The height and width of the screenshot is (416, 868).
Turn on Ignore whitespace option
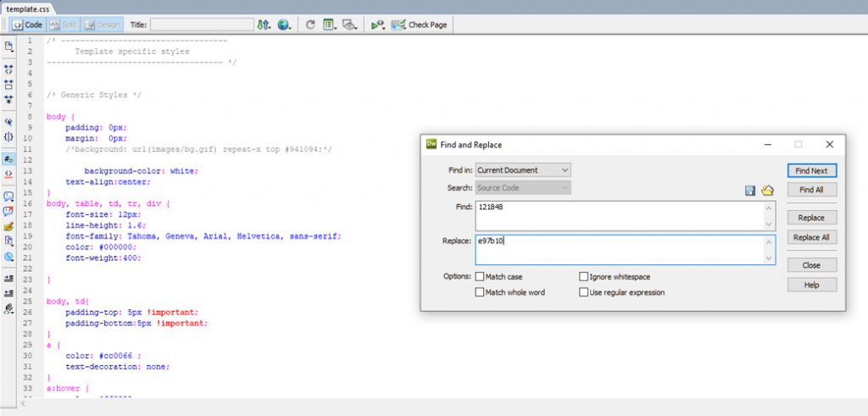pyautogui.click(x=583, y=277)
